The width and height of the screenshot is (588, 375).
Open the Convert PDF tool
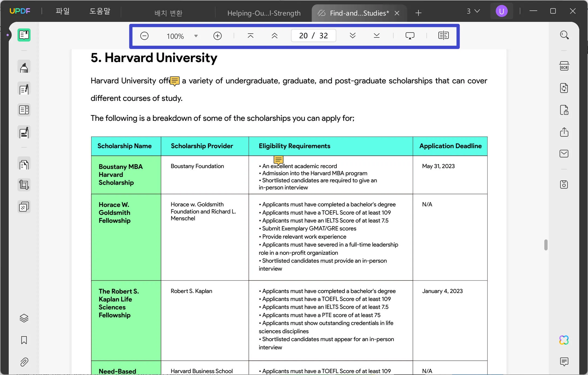click(564, 88)
